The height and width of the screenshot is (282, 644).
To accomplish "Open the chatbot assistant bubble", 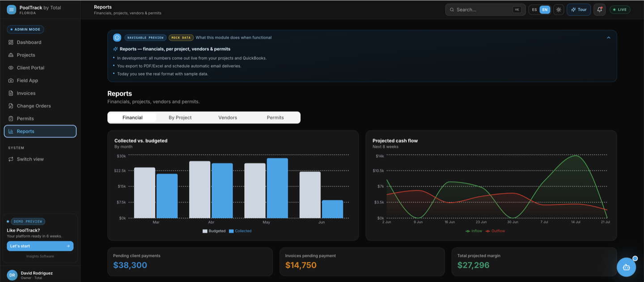I will pyautogui.click(x=626, y=267).
